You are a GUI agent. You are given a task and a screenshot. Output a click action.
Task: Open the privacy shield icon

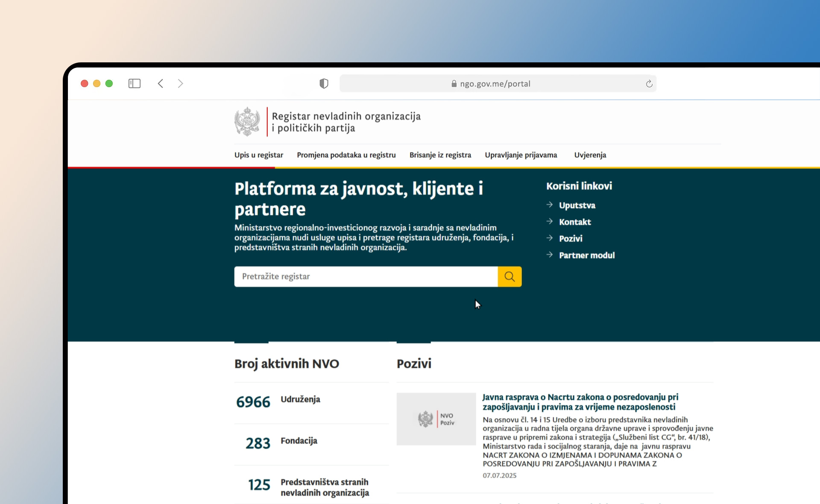pos(324,83)
